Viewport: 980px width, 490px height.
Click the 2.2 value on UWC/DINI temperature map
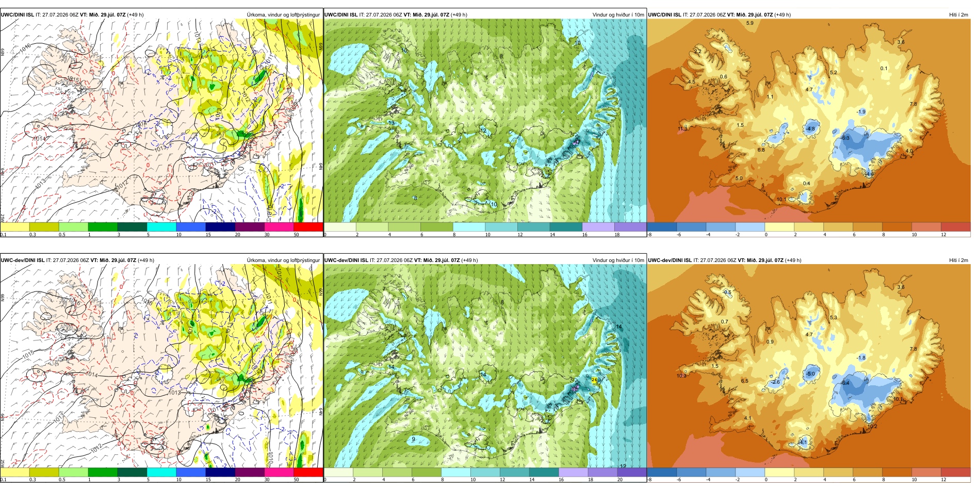tap(698, 52)
